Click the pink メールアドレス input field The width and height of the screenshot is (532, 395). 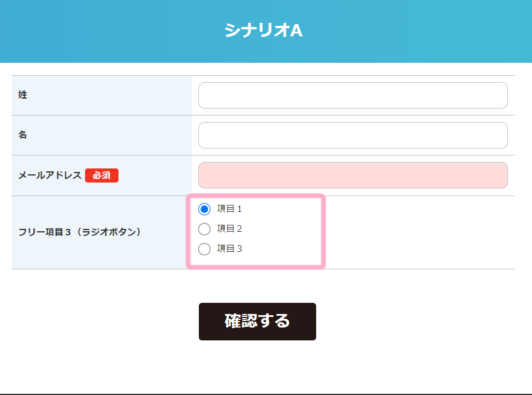pos(353,175)
